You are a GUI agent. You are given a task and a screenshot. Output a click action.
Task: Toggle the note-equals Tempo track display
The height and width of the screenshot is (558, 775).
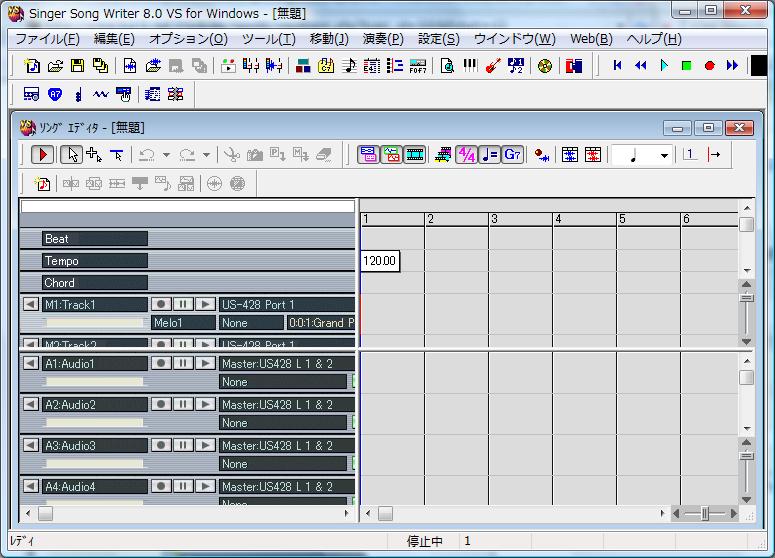[489, 155]
